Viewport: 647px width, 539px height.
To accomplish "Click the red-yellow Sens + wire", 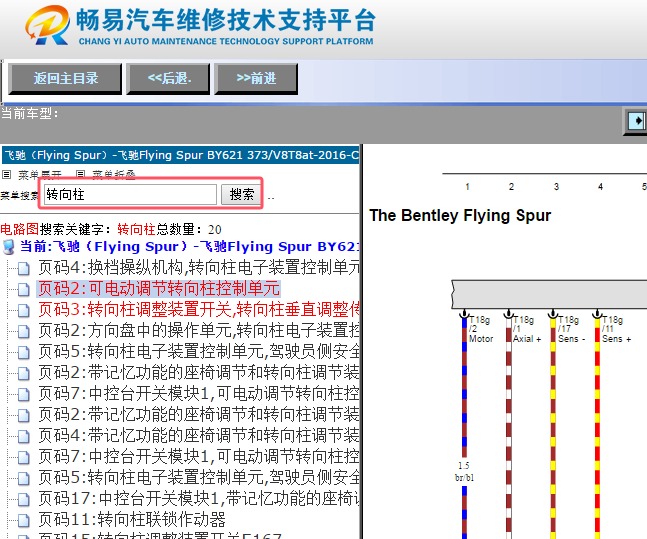I will [597, 427].
